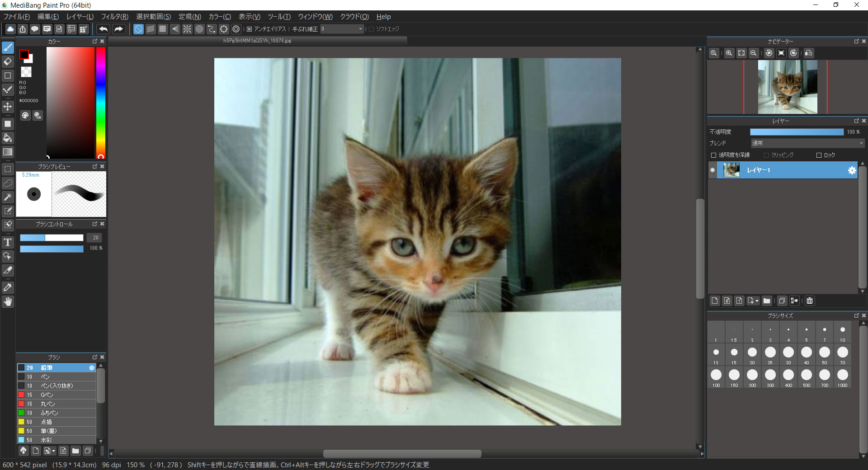The image size is (868, 470).
Task: Toggle the アンチエイリアス checkbox
Action: pos(249,29)
